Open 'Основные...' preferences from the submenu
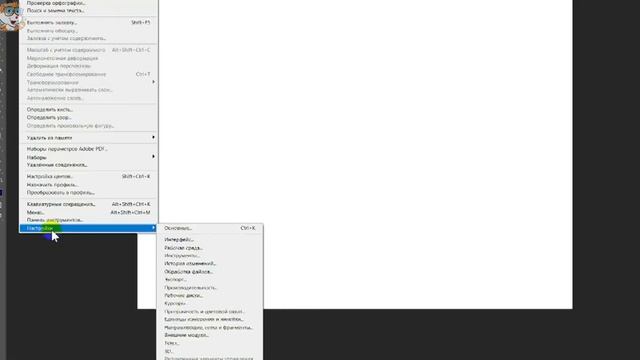This screenshot has width=640, height=360. click(210, 228)
